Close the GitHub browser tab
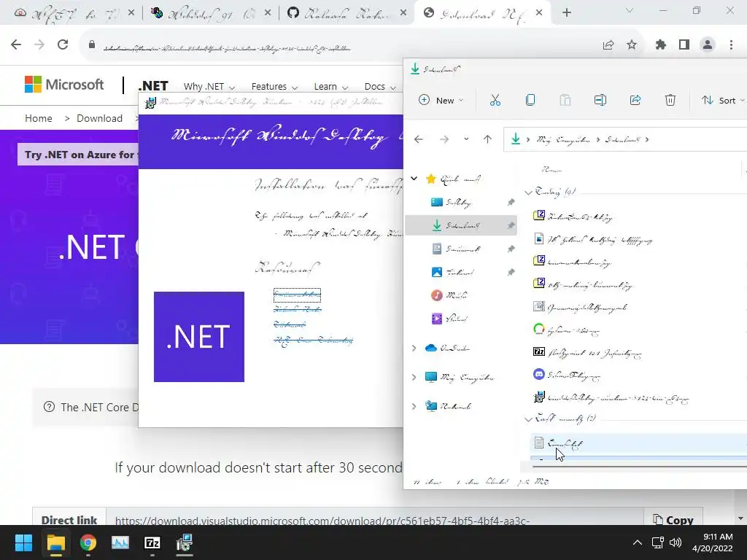This screenshot has width=747, height=560. (403, 13)
